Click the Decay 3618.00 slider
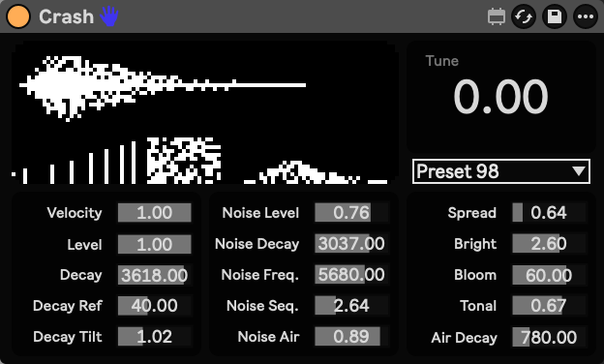604x364 pixels. tap(155, 275)
